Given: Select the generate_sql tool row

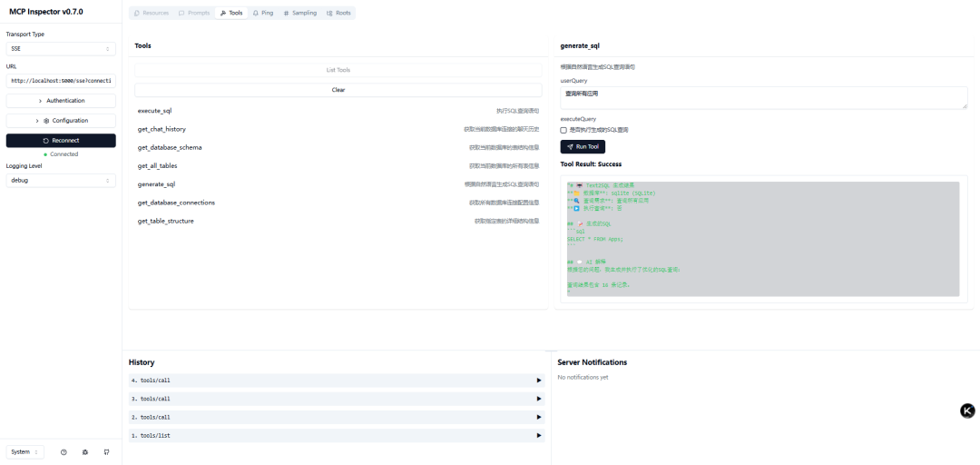Looking at the screenshot, I should [338, 184].
